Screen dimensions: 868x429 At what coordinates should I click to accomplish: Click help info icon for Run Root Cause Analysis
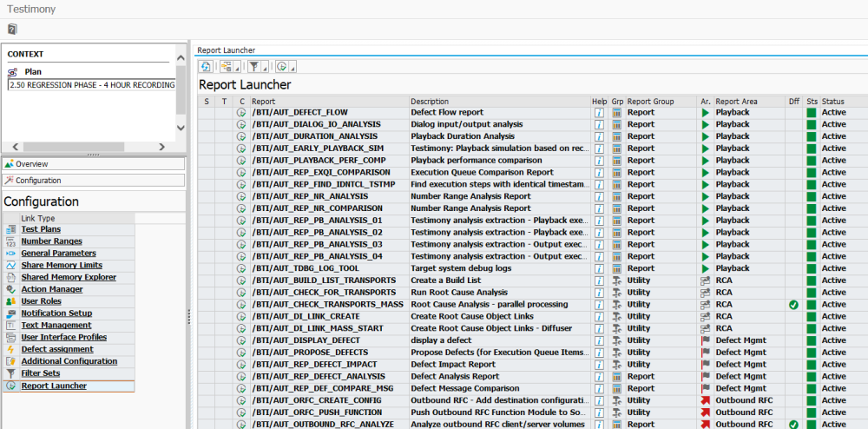pyautogui.click(x=599, y=293)
